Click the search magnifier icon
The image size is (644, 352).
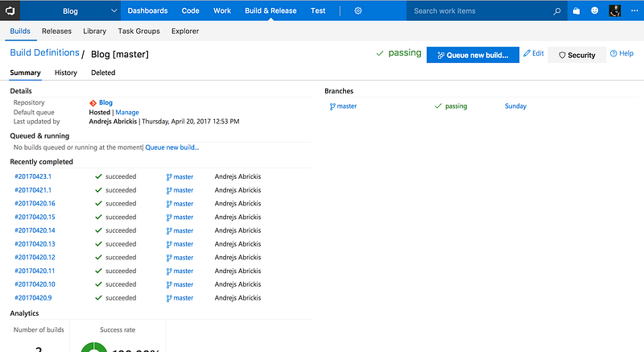coord(557,11)
